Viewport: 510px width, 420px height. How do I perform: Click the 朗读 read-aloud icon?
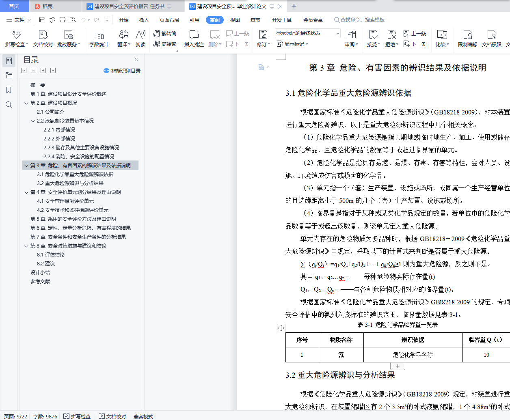pos(140,39)
